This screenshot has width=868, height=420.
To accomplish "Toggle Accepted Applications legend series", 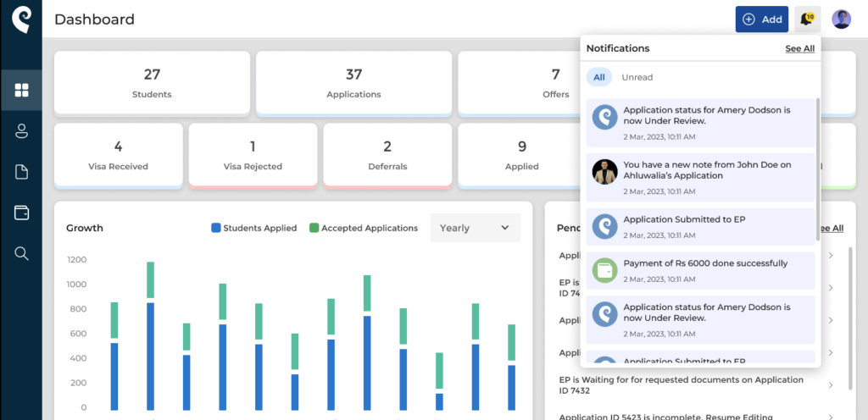I will pyautogui.click(x=363, y=228).
